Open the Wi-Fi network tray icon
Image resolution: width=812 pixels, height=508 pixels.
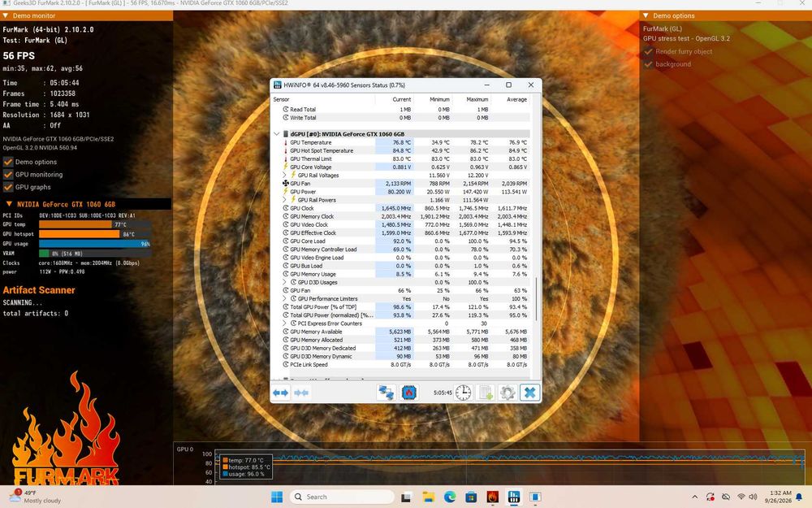pyautogui.click(x=741, y=497)
